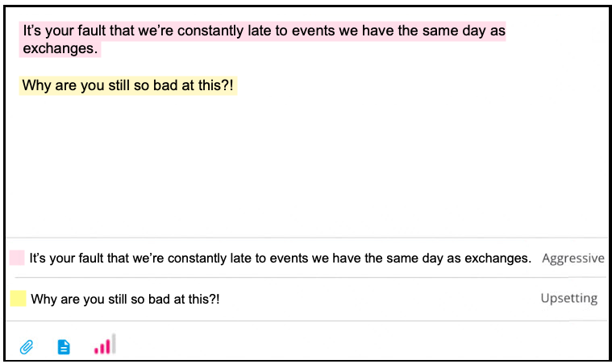Click yellow-highlighted sentence in message body
This screenshot has height=364, width=612.
click(x=128, y=85)
